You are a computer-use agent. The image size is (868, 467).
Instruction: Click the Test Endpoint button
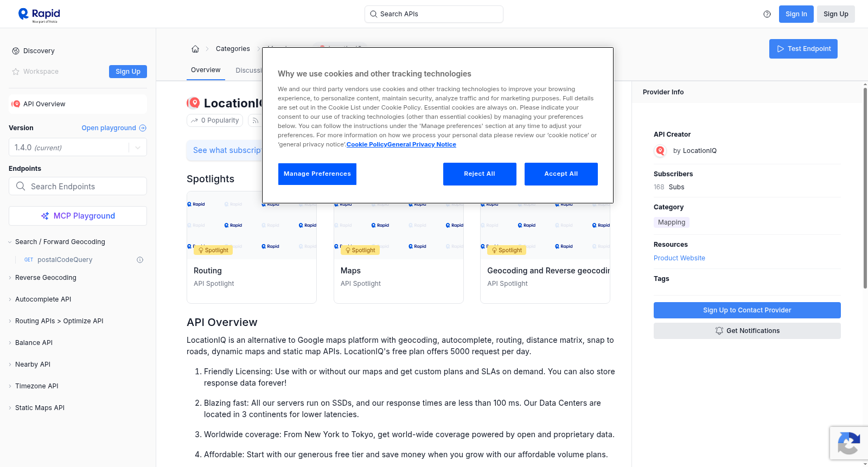[x=803, y=49]
